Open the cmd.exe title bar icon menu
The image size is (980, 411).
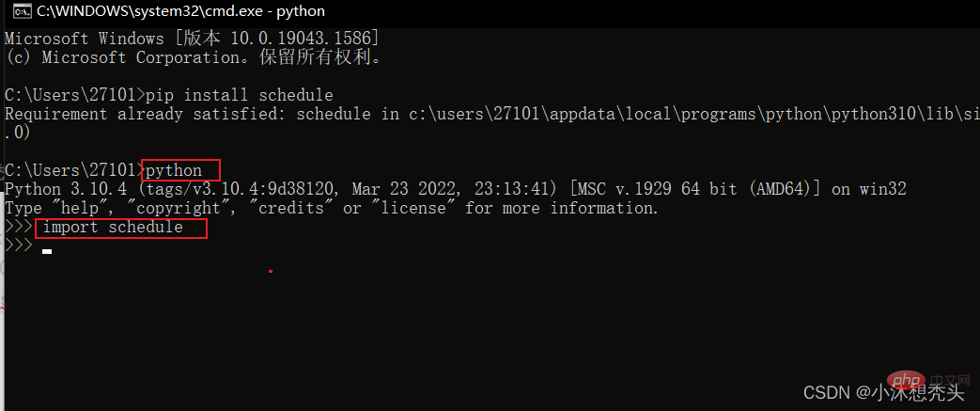coord(22,11)
